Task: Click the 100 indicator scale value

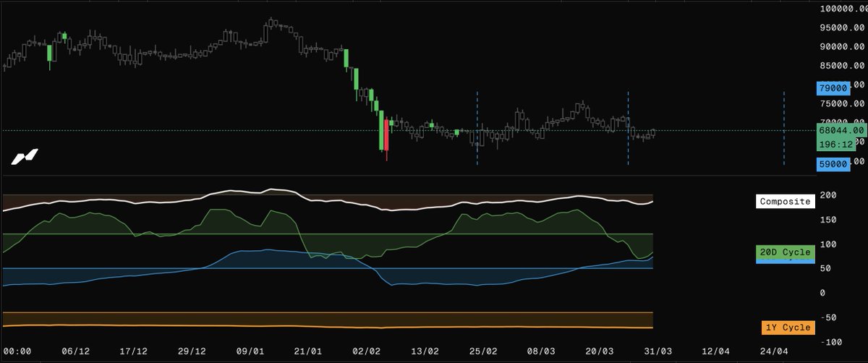Action: [829, 244]
